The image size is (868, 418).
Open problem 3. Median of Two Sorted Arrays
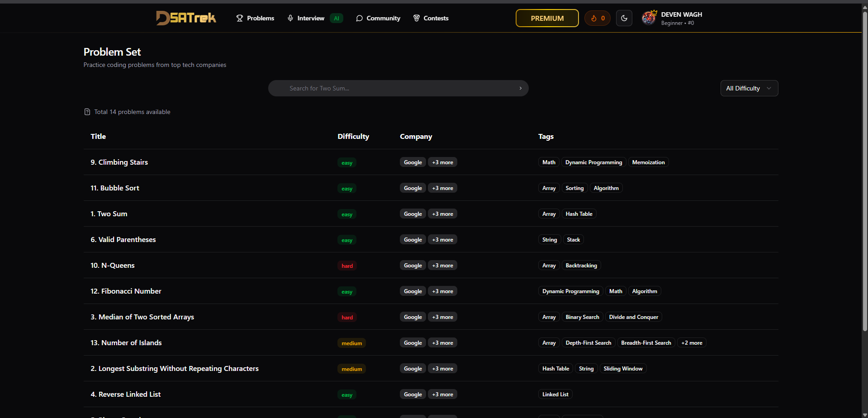coord(142,317)
